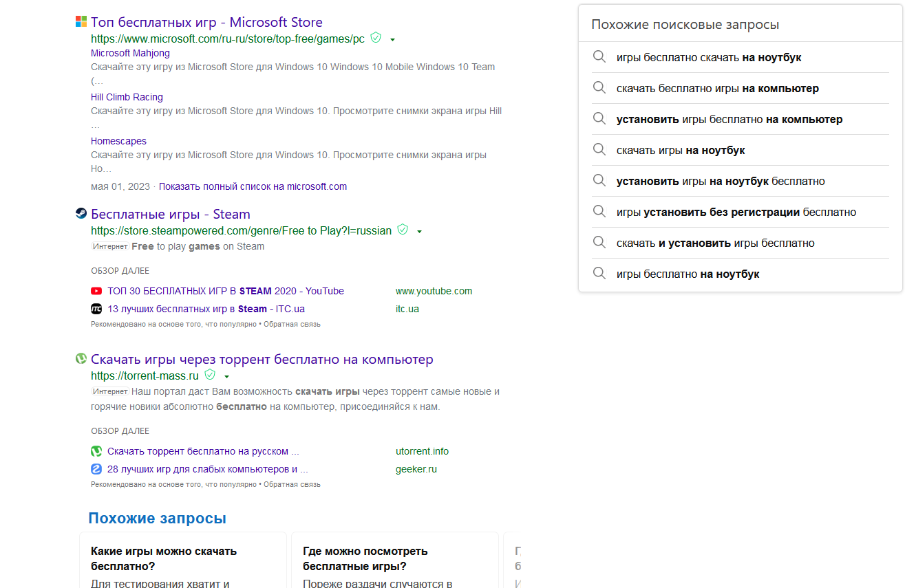Click the green shield icon next to microsoft.com URL
The width and height of the screenshot is (905, 588).
tap(376, 38)
